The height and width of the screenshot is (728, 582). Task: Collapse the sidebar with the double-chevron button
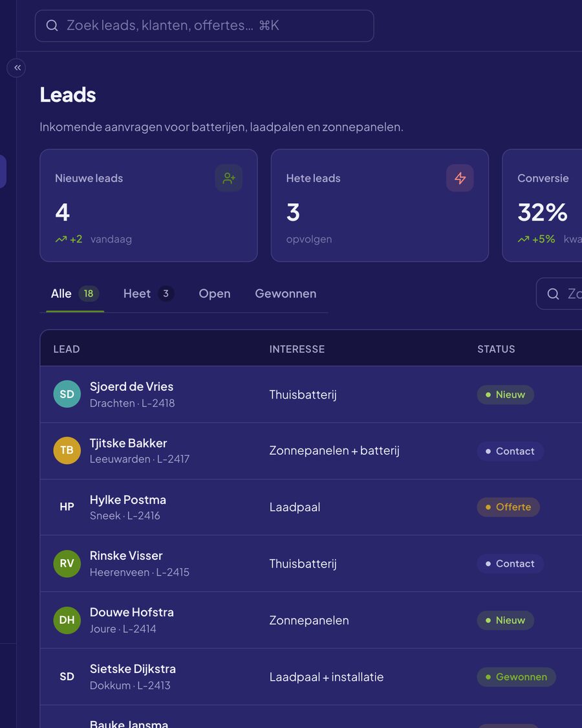click(x=17, y=68)
